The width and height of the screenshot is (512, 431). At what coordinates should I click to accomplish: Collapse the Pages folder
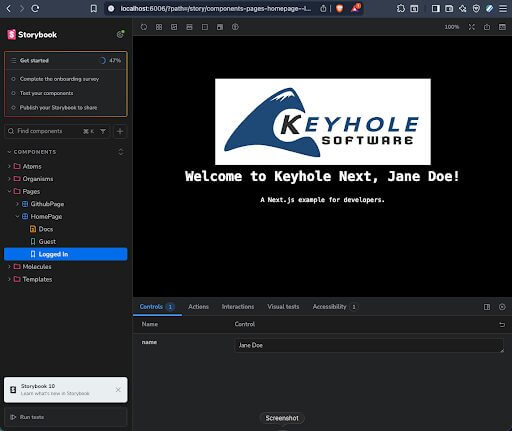point(31,192)
